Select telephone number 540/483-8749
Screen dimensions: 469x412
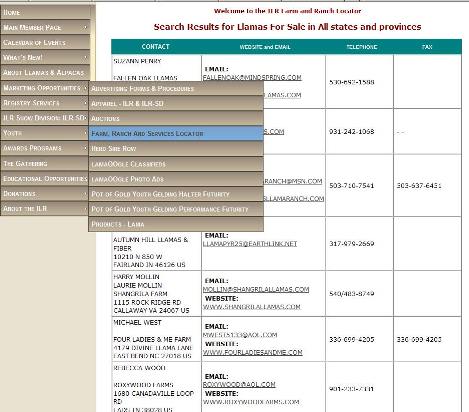pyautogui.click(x=352, y=294)
